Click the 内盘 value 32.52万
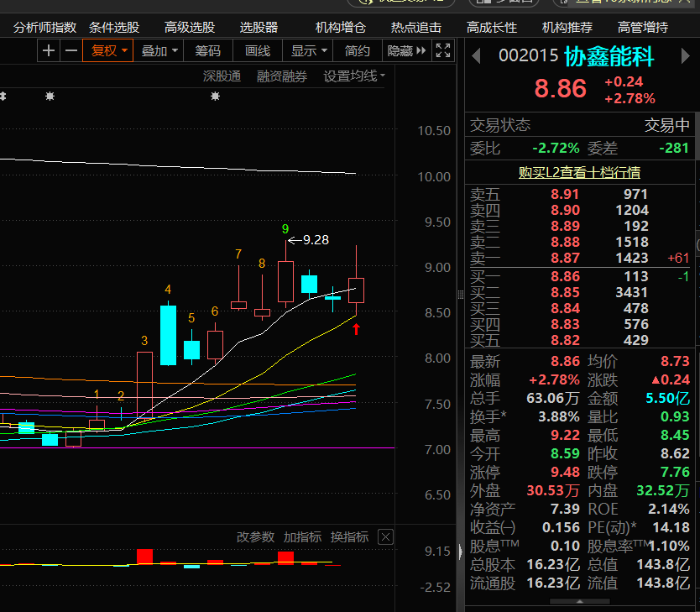 (x=663, y=490)
